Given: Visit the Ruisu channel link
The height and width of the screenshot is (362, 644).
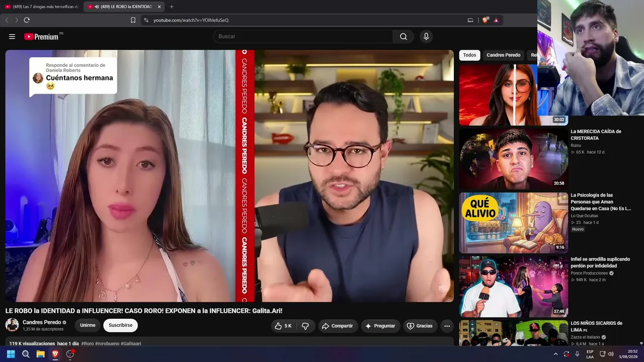Looking at the screenshot, I should [x=576, y=145].
